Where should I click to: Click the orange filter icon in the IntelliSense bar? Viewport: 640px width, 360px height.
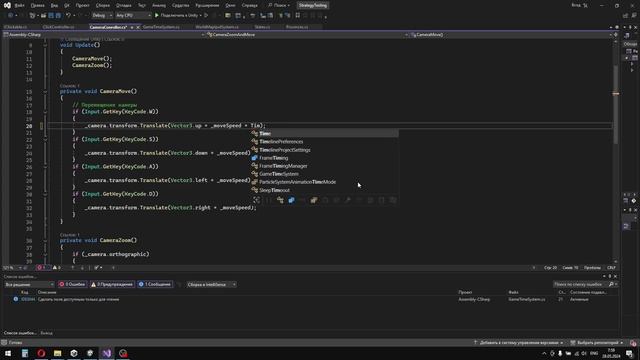coord(313,200)
